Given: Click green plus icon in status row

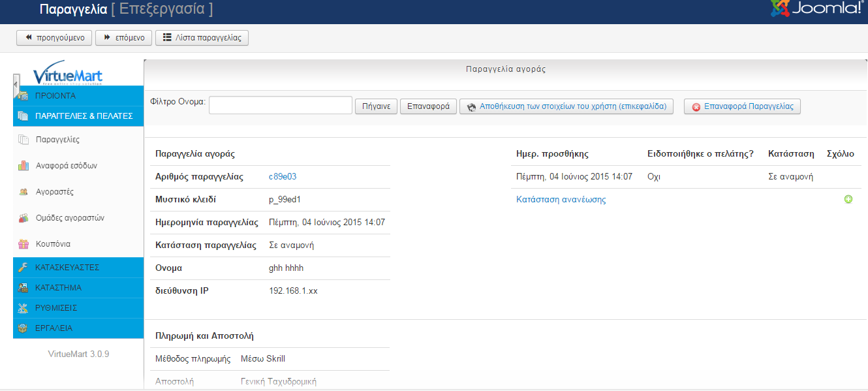Looking at the screenshot, I should click(x=848, y=199).
